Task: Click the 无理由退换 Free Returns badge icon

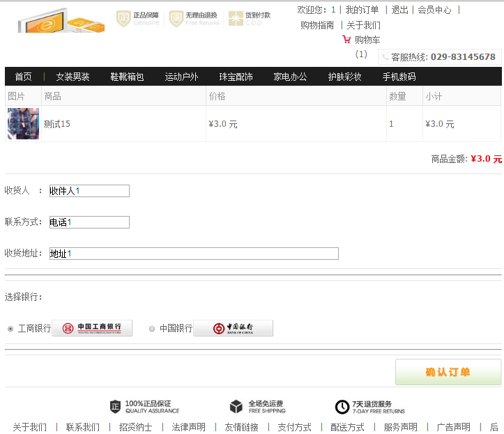Action: tap(176, 19)
